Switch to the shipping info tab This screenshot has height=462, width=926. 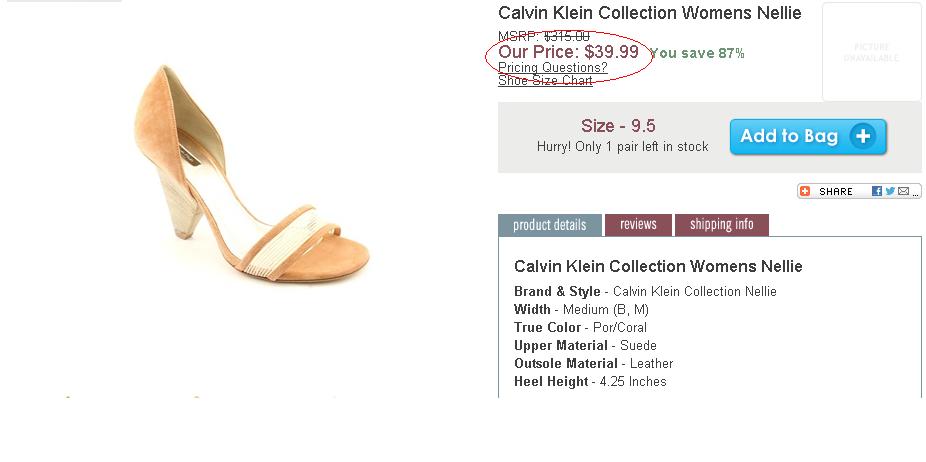(722, 225)
